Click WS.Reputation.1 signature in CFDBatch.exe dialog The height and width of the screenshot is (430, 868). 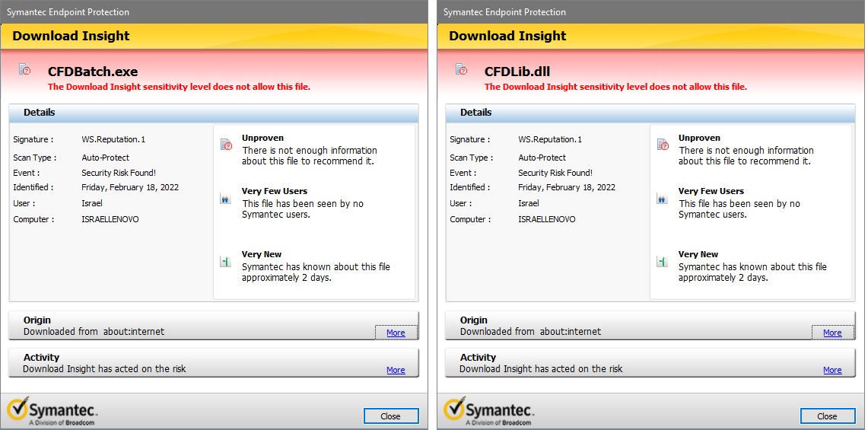(113, 139)
